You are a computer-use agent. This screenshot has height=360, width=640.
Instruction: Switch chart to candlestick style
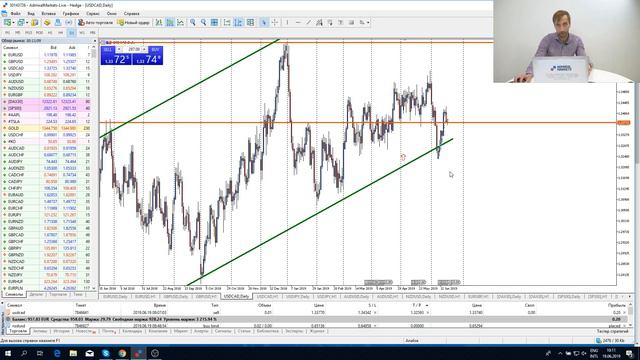(170, 22)
